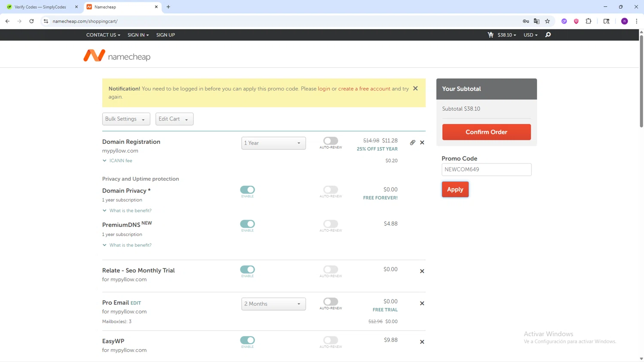Click the Promo Code input field
644x362 pixels.
(x=486, y=169)
